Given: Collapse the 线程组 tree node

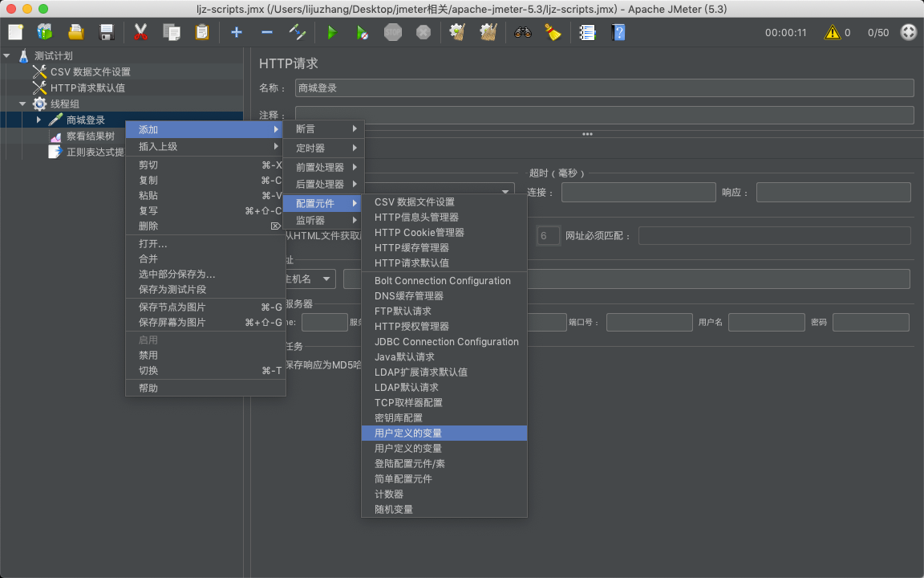Looking at the screenshot, I should click(x=22, y=104).
